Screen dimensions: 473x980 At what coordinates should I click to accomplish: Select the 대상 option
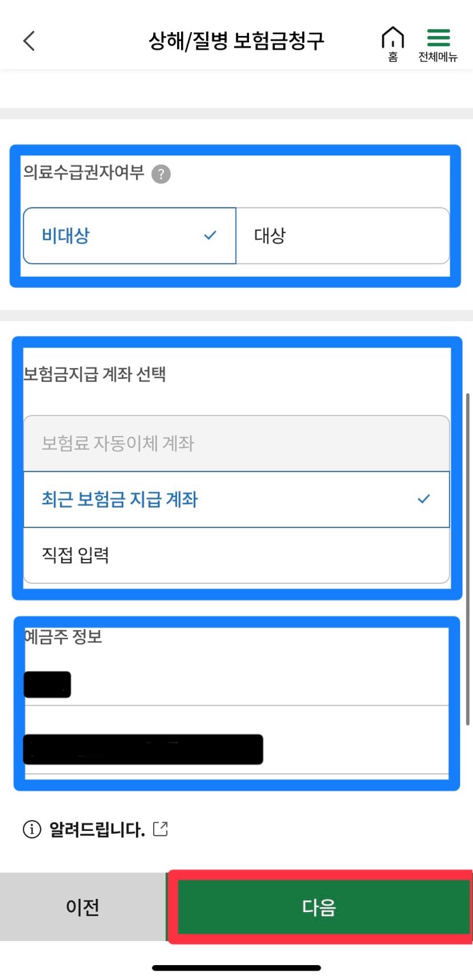click(x=342, y=235)
